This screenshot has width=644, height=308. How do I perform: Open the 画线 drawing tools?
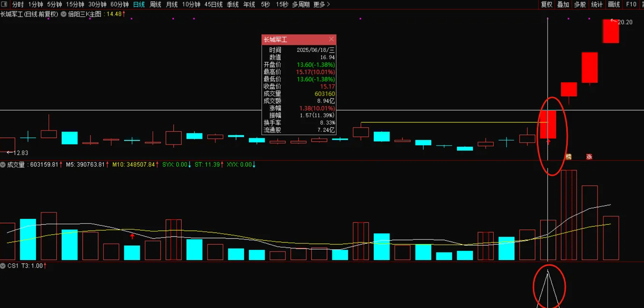[614, 4]
